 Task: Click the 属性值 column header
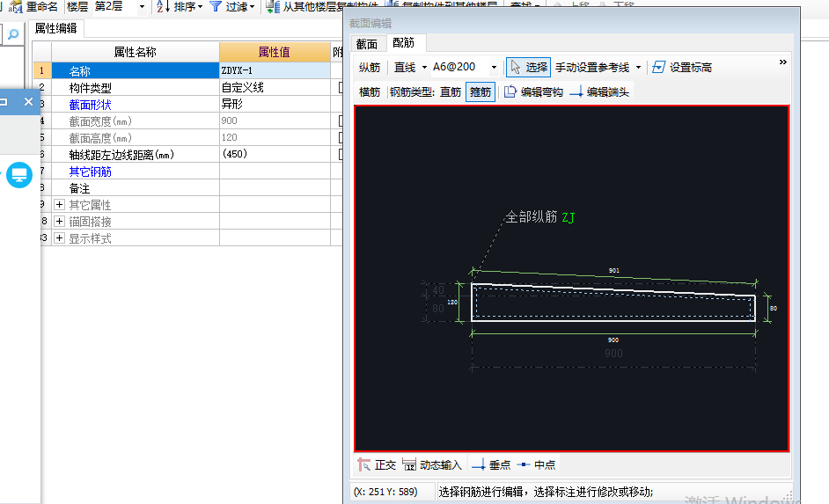[275, 52]
